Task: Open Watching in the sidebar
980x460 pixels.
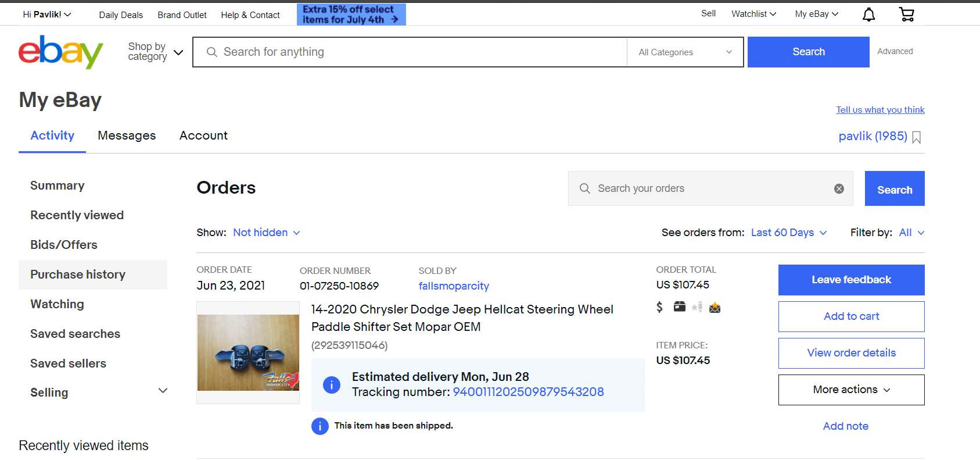Action: point(57,304)
